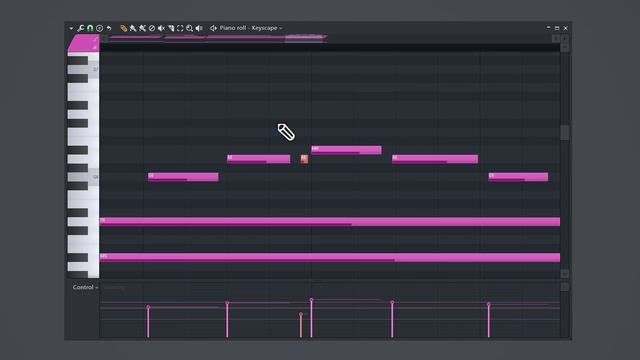Click the velocity handle of the orange note

[x=301, y=314]
